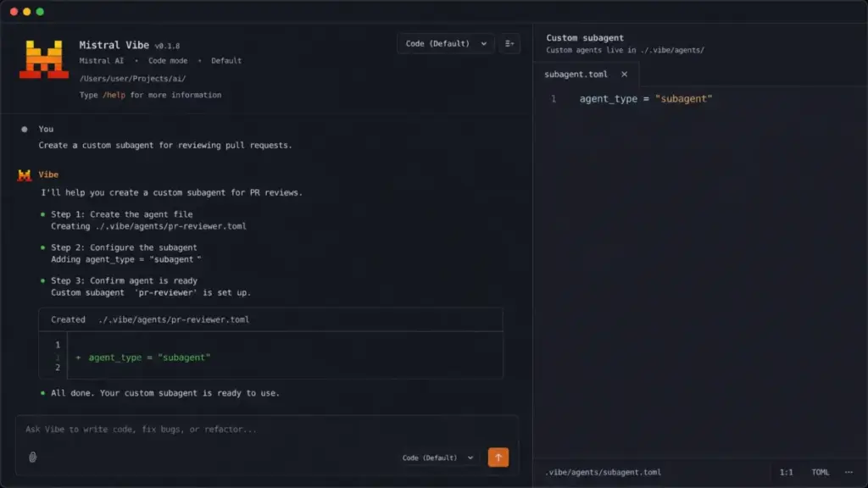Viewport: 868px width, 488px height.
Task: Click the You user avatar dot
Action: pyautogui.click(x=25, y=129)
